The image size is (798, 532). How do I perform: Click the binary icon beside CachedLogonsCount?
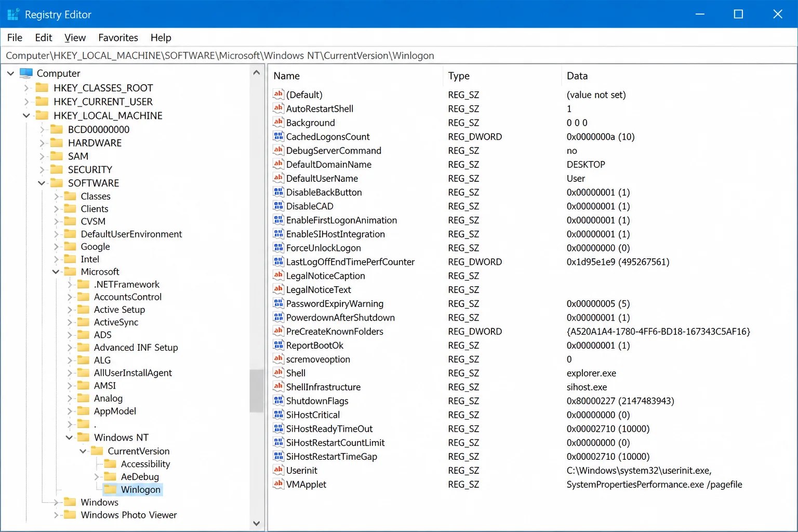[278, 136]
